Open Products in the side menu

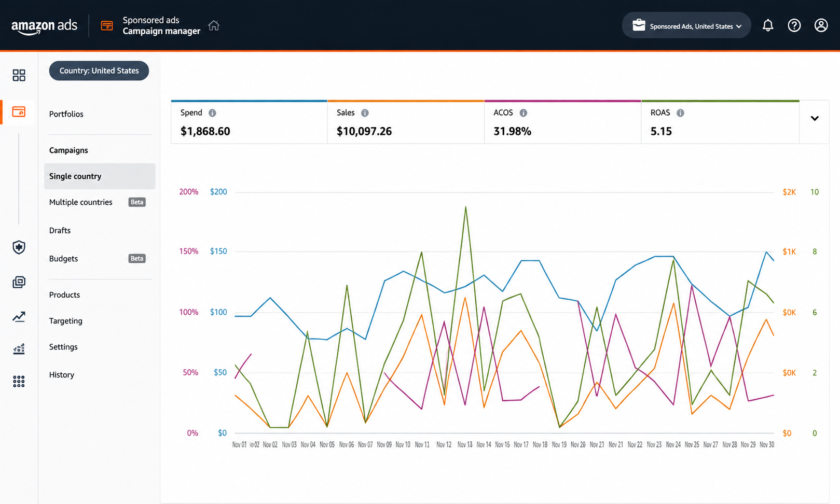click(64, 295)
